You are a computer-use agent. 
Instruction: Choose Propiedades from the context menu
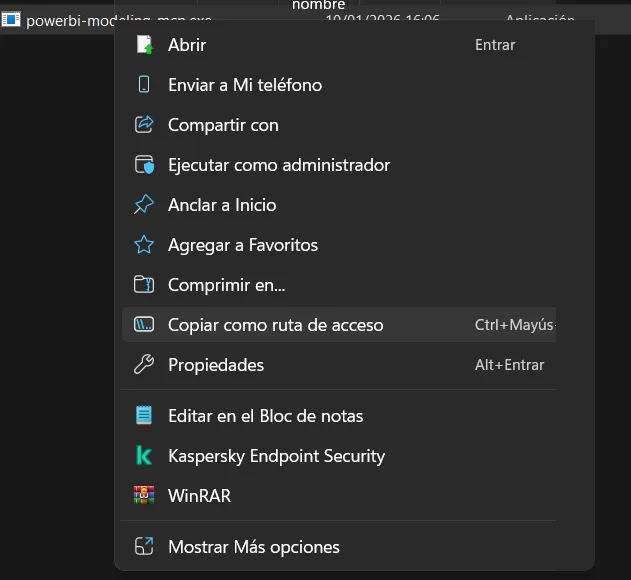(x=216, y=365)
